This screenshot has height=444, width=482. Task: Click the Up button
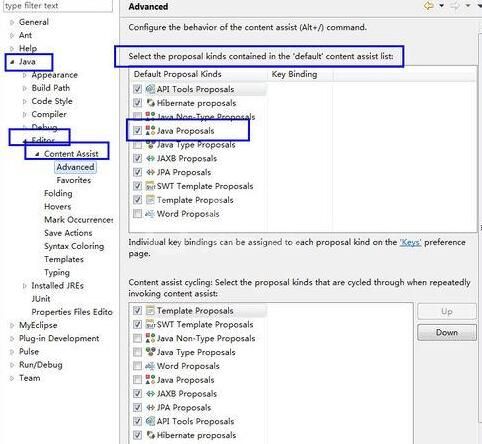447,311
